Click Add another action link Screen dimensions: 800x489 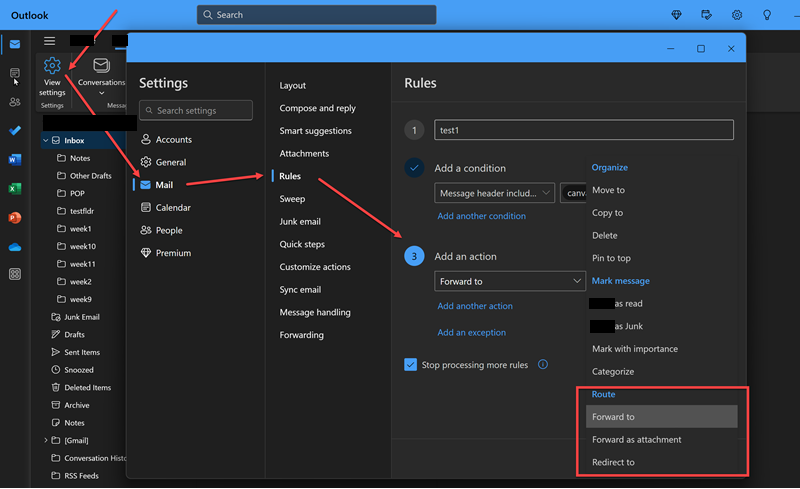(475, 306)
